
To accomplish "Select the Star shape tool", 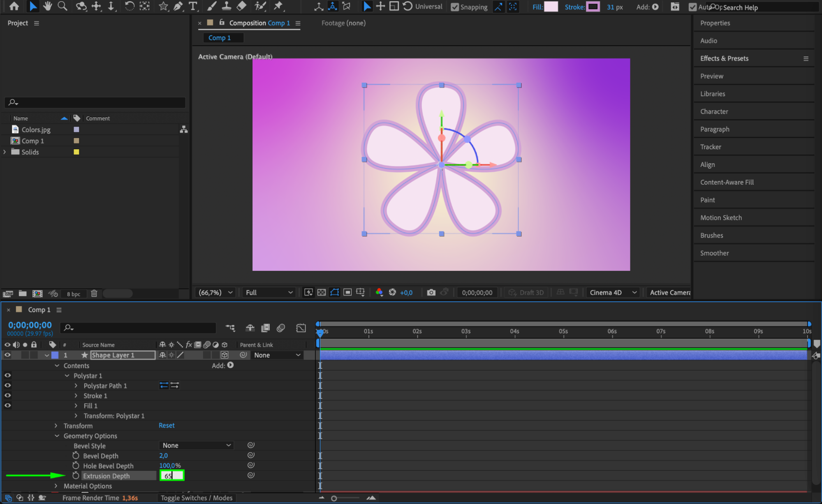I will click(x=163, y=6).
